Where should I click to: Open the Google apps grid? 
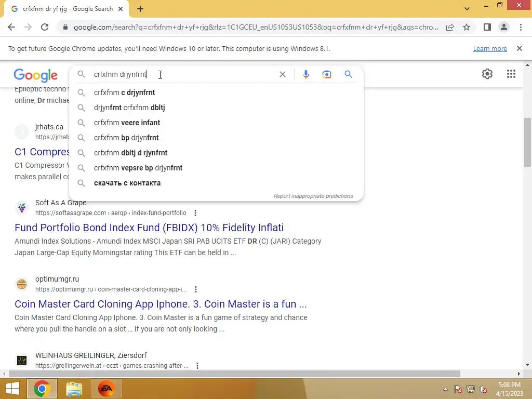(511, 74)
